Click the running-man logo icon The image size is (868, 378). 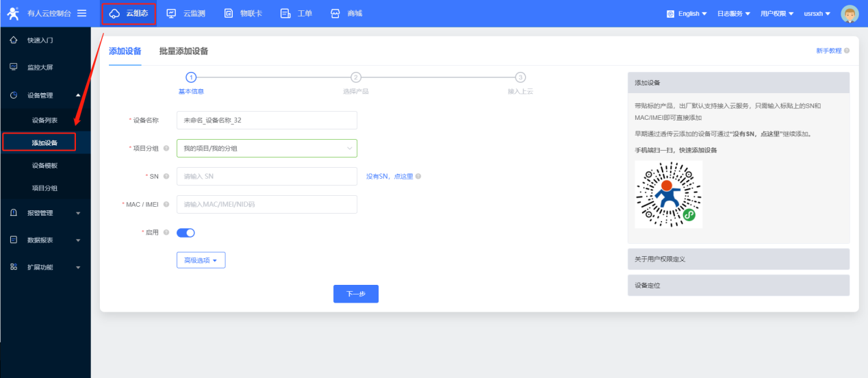13,13
